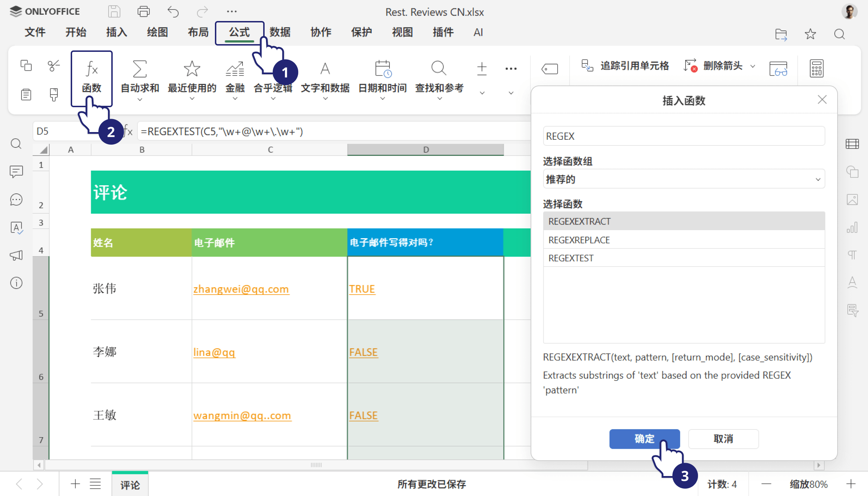
Task: Expand the 删除箭头 dropdown arrow
Action: pyautogui.click(x=753, y=66)
